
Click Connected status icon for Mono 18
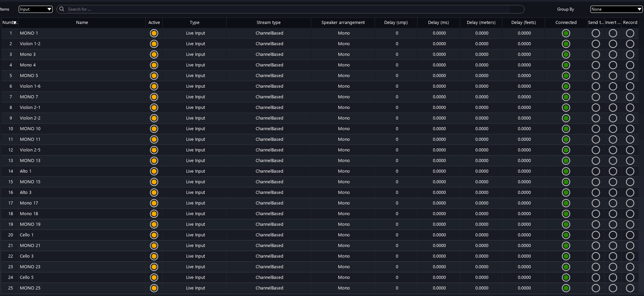pyautogui.click(x=566, y=214)
